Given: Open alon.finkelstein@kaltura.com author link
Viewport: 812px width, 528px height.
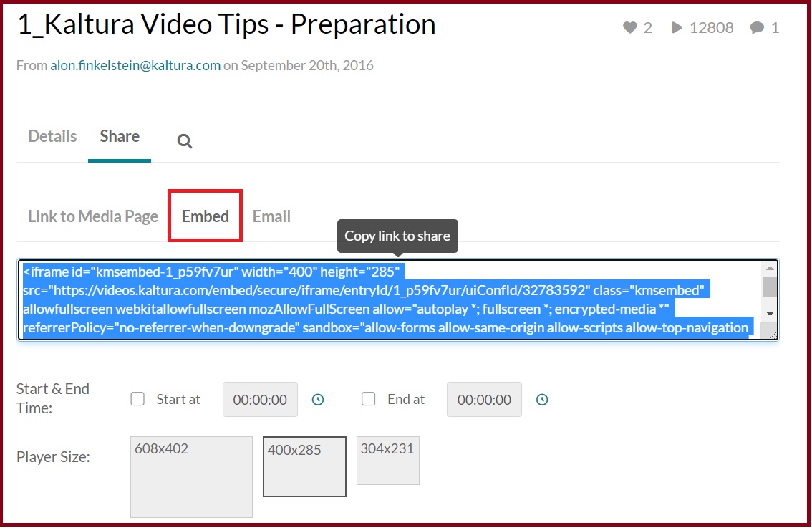Looking at the screenshot, I should pyautogui.click(x=135, y=66).
